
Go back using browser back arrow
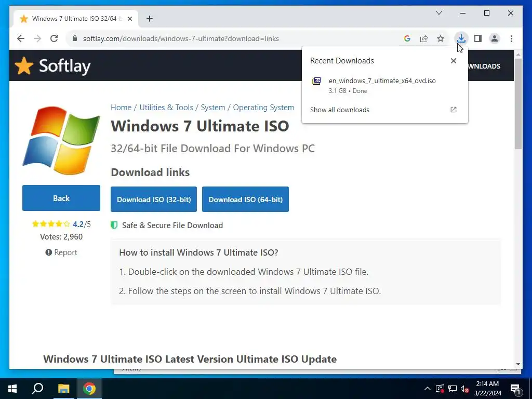pos(21,38)
